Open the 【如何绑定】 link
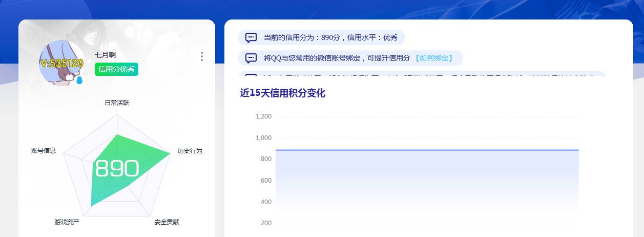The height and width of the screenshot is (237, 644). coord(433,58)
